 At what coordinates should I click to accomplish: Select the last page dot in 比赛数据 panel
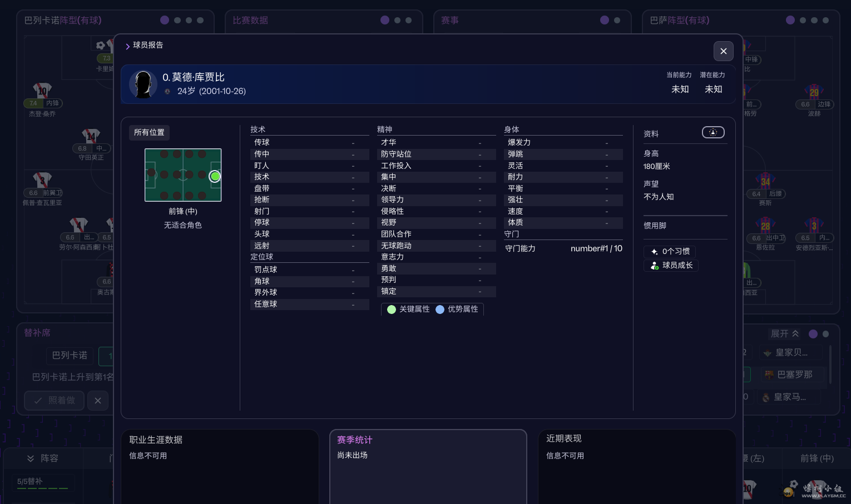point(409,20)
